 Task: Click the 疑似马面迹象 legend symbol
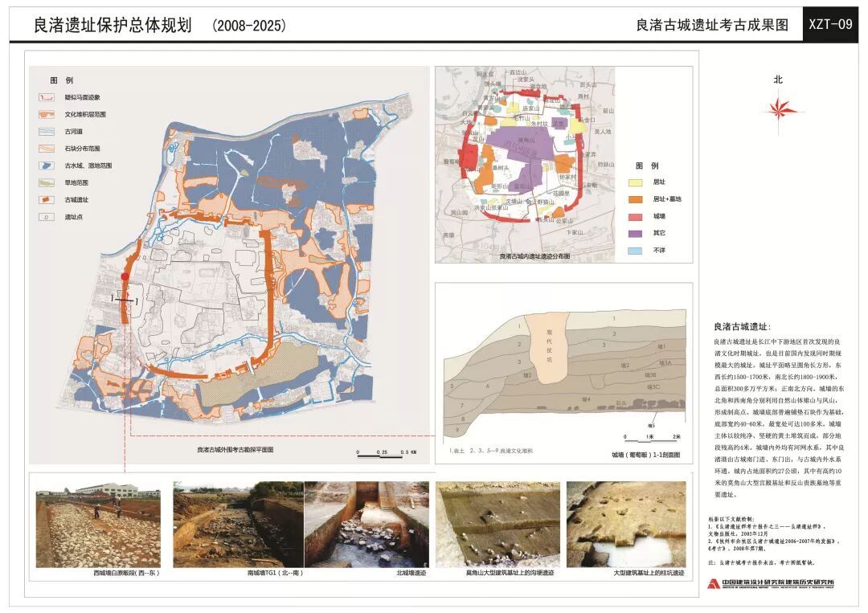point(47,97)
